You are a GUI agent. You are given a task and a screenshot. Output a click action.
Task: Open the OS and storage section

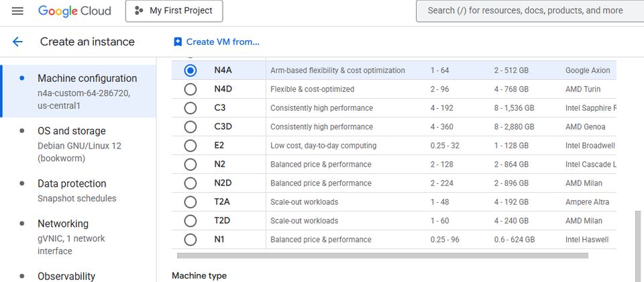pos(72,131)
